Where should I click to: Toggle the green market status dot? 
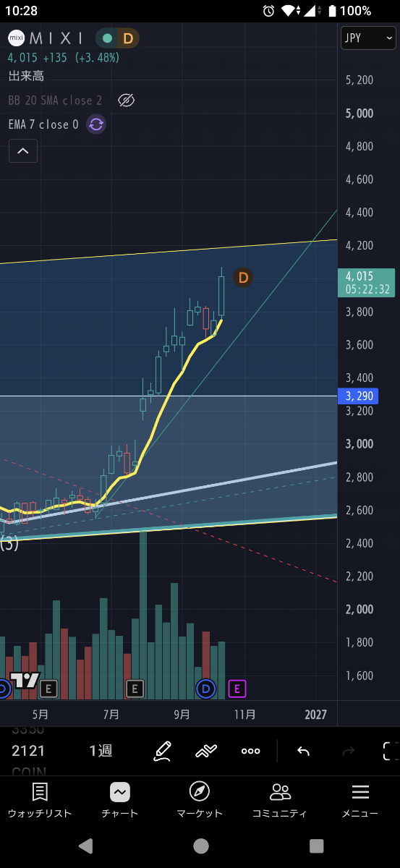click(x=107, y=38)
